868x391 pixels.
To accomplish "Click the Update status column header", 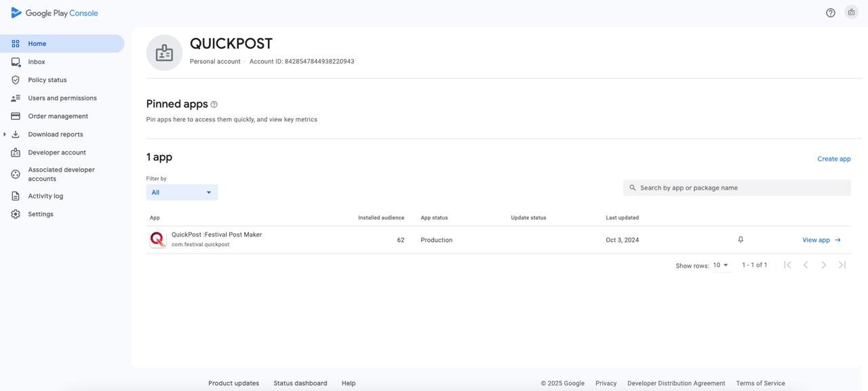I will (528, 218).
